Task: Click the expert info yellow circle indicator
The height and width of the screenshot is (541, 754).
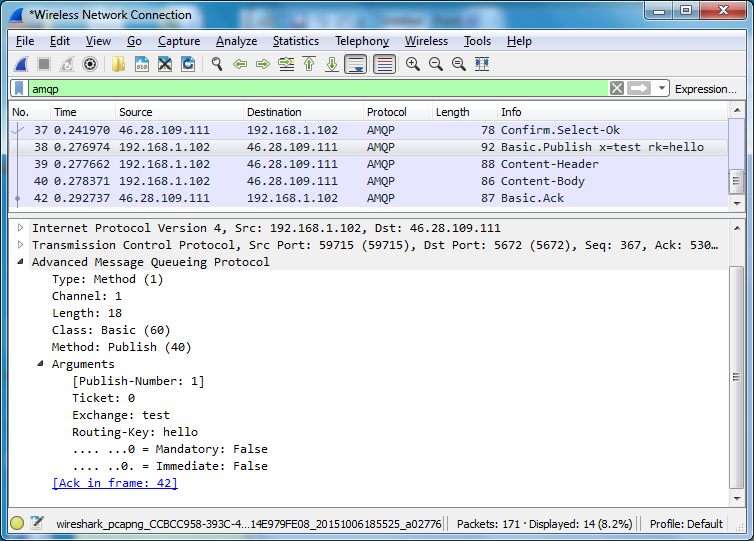Action: tap(17, 523)
